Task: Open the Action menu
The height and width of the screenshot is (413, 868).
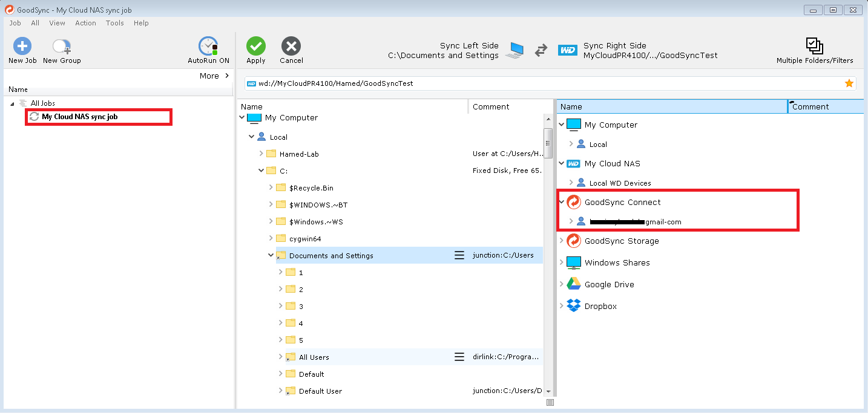Action: (85, 23)
